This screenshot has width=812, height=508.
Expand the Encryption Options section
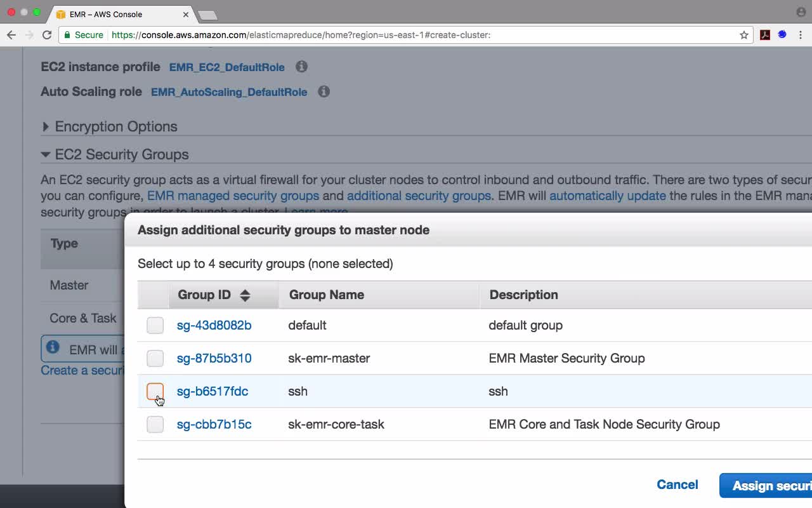[46, 126]
